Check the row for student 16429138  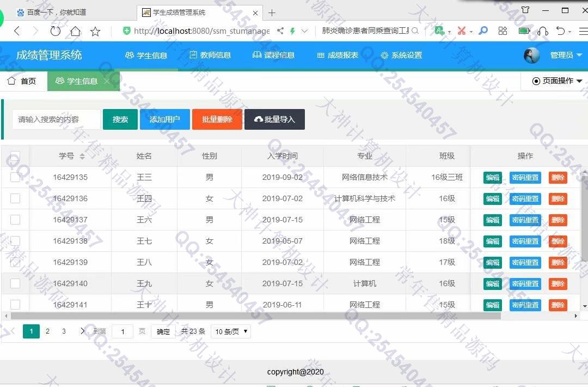tap(15, 241)
